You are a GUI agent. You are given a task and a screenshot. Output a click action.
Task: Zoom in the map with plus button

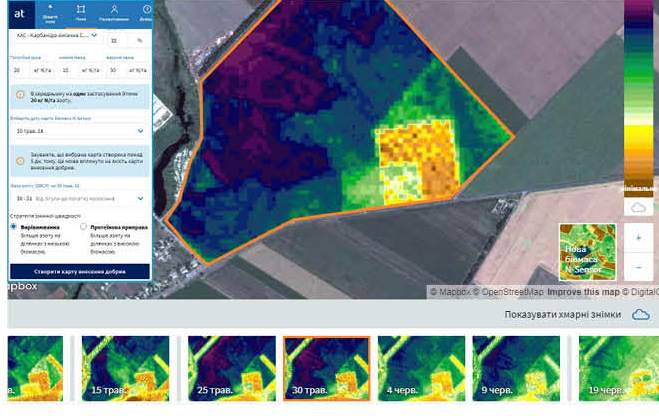click(x=638, y=239)
